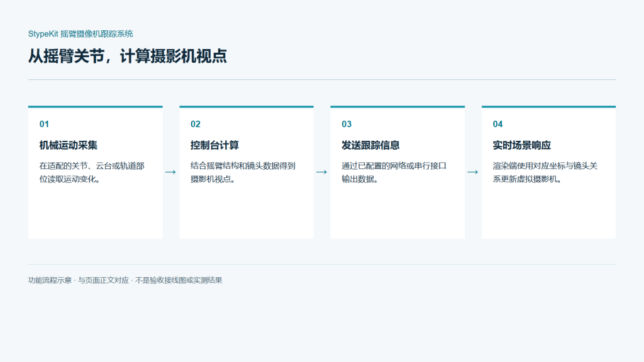Click the arrow between cards 01 and 02

[170, 172]
